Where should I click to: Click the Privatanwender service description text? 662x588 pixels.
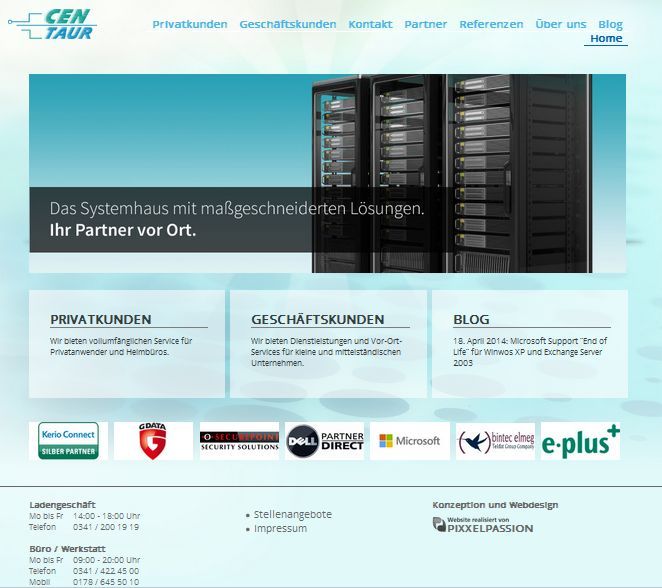[x=121, y=346]
